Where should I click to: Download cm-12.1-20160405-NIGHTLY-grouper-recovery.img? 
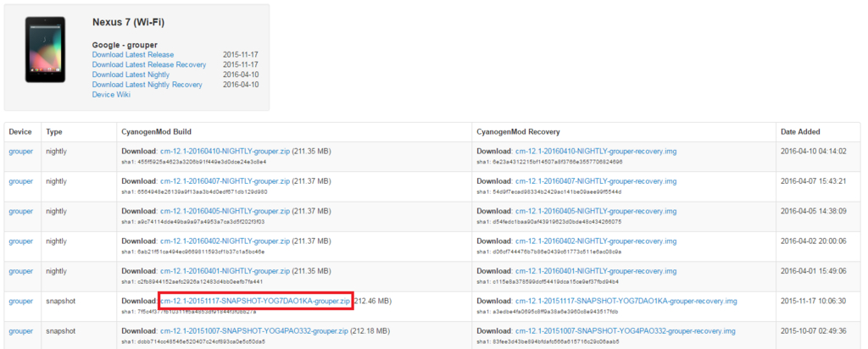(x=596, y=211)
